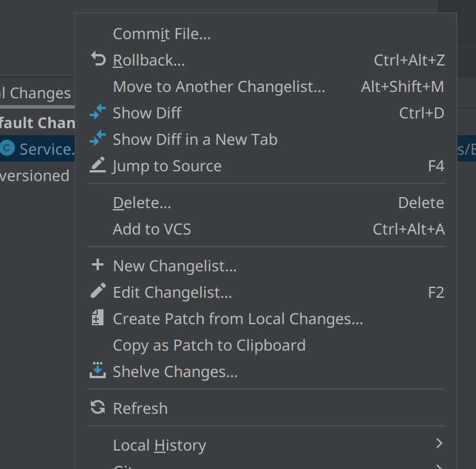The width and height of the screenshot is (476, 469).
Task: Click the Show Diff arrows icon
Action: (x=98, y=112)
